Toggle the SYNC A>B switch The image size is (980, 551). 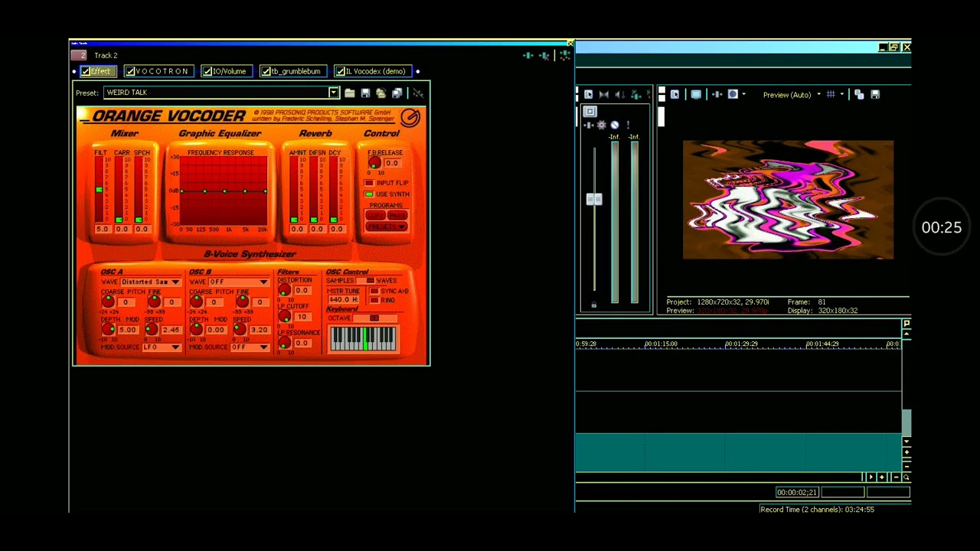pos(374,292)
